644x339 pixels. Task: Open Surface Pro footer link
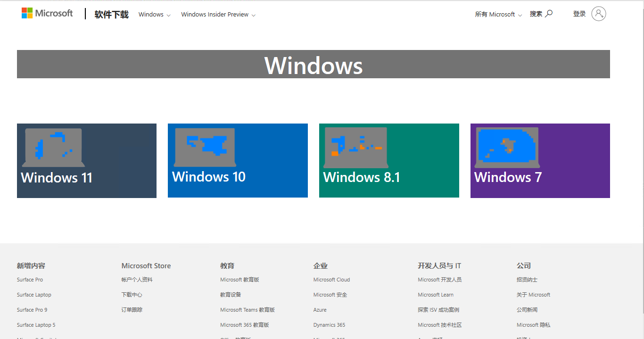(x=30, y=280)
